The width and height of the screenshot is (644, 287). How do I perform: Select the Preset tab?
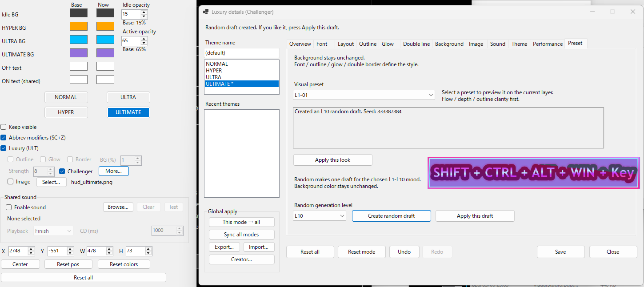(x=575, y=43)
